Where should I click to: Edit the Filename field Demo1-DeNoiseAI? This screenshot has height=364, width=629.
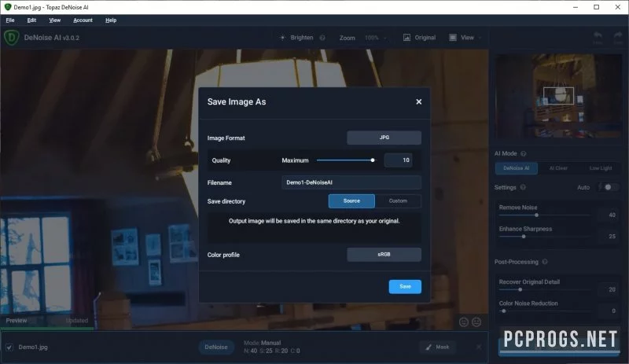351,182
